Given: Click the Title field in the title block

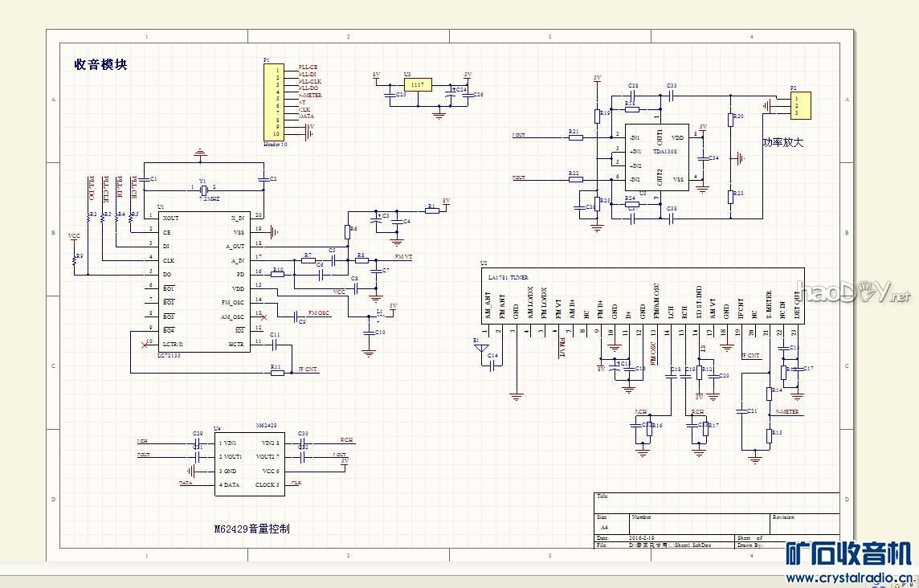Looking at the screenshot, I should pyautogui.click(x=715, y=500).
